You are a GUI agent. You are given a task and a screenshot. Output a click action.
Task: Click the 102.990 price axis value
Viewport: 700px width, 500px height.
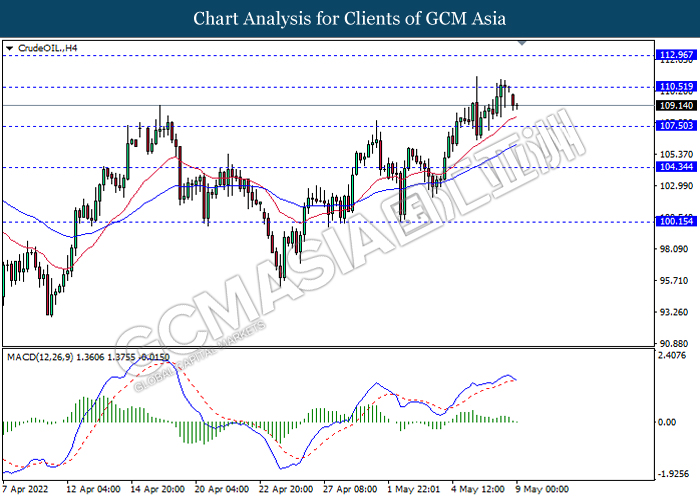point(676,186)
